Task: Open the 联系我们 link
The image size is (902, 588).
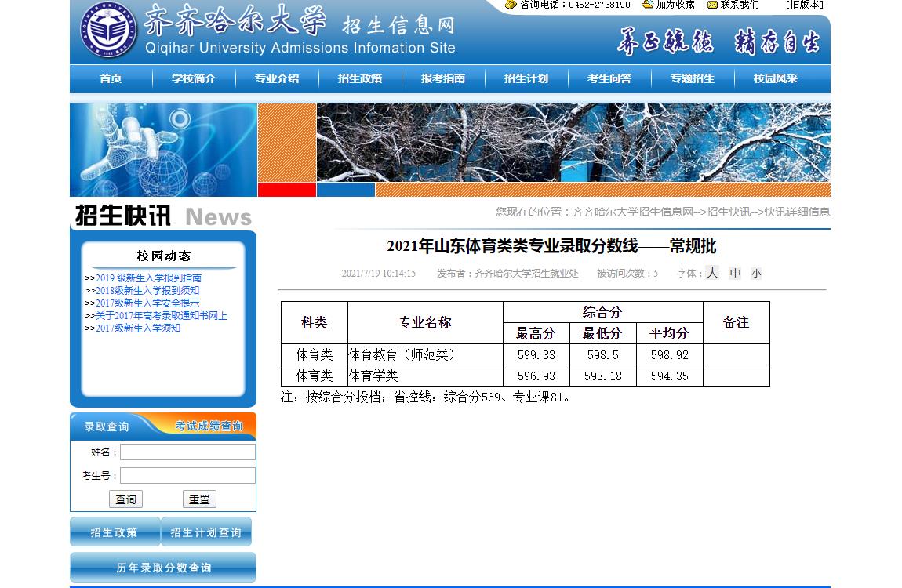Action: [739, 5]
